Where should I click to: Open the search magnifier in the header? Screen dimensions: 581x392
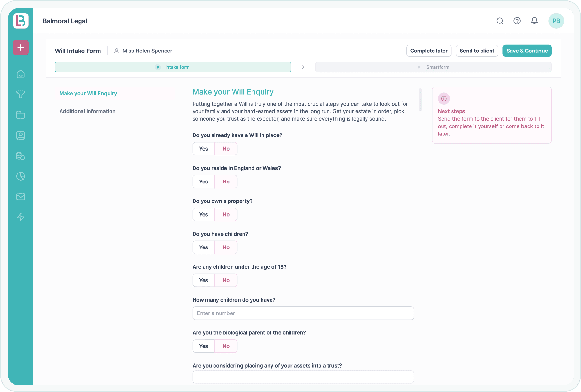click(x=500, y=21)
